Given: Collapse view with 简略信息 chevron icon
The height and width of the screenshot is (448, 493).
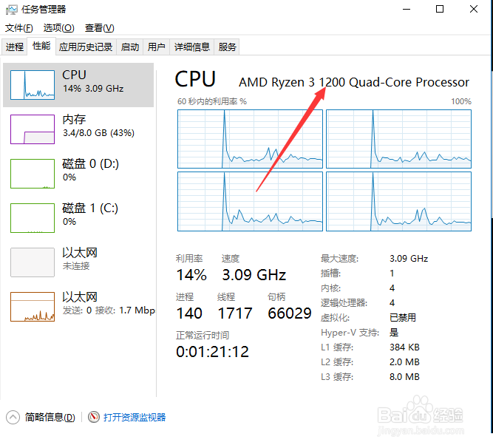Looking at the screenshot, I should [13, 417].
